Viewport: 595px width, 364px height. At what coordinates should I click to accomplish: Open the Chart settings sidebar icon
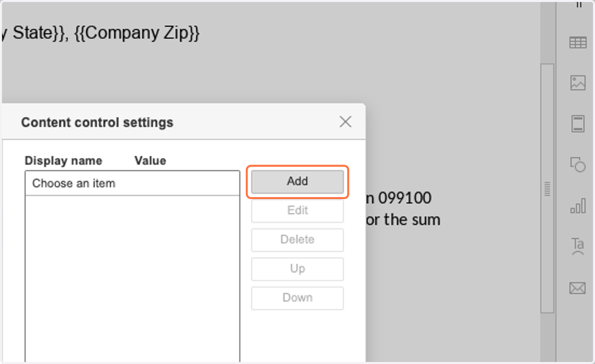(x=578, y=205)
